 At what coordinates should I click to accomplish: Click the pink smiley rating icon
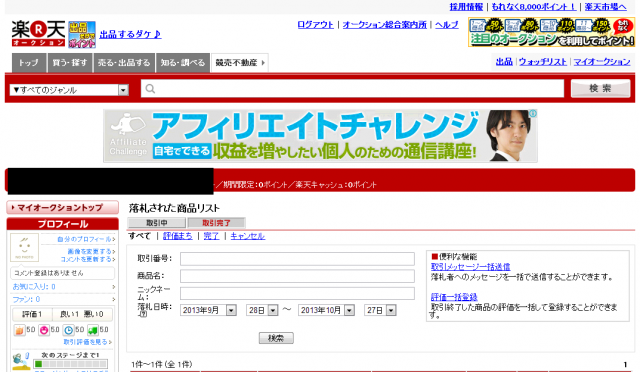click(x=44, y=330)
